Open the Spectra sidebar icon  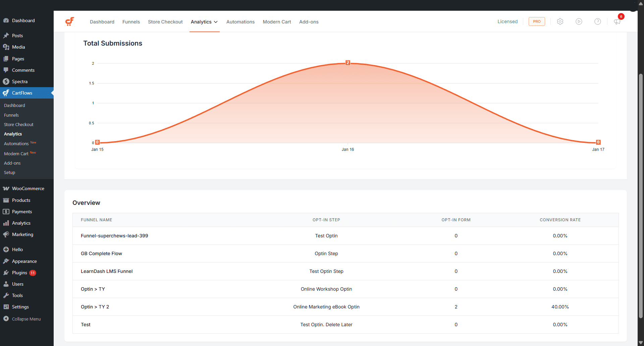pos(6,81)
